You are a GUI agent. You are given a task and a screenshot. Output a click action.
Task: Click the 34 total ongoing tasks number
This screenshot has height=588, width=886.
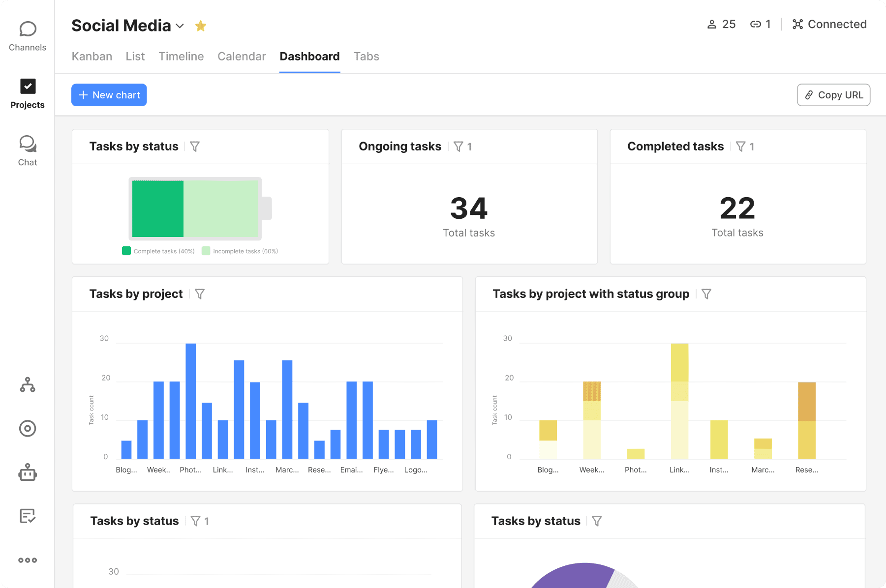[x=469, y=208]
